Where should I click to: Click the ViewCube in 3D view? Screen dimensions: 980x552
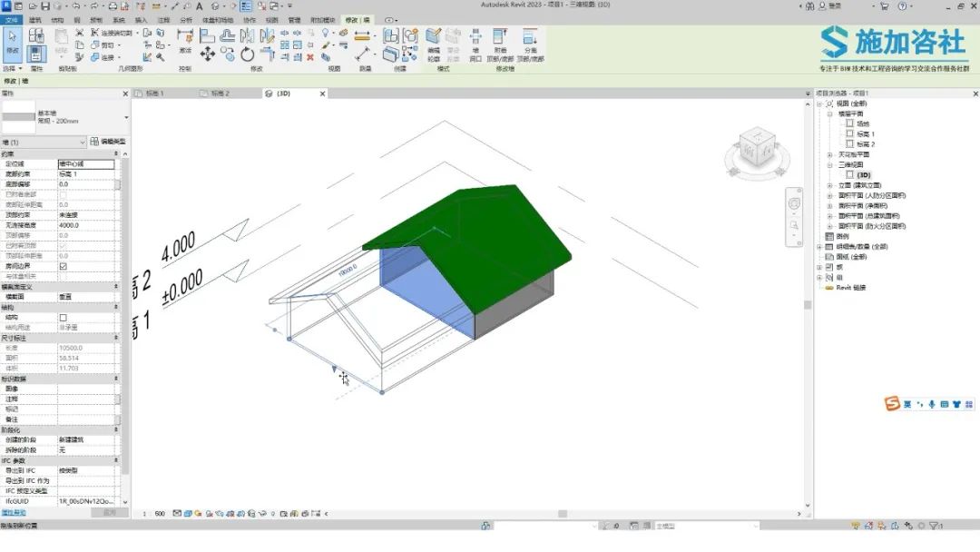[x=754, y=145]
